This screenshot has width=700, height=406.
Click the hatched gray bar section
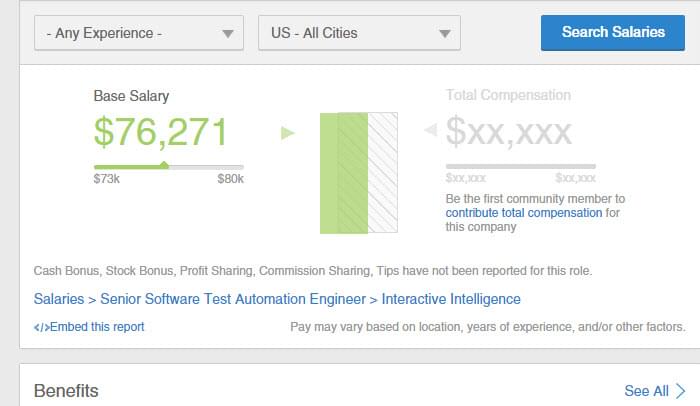pyautogui.click(x=383, y=173)
